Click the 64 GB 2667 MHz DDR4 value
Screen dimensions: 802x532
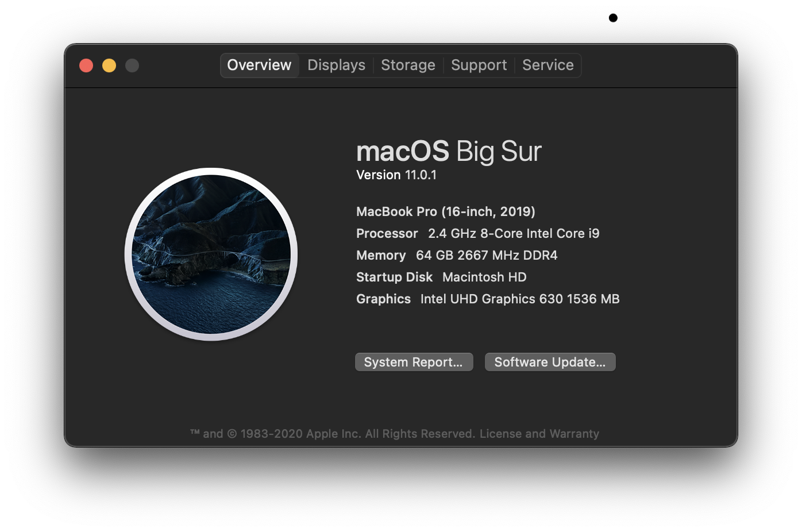487,255
